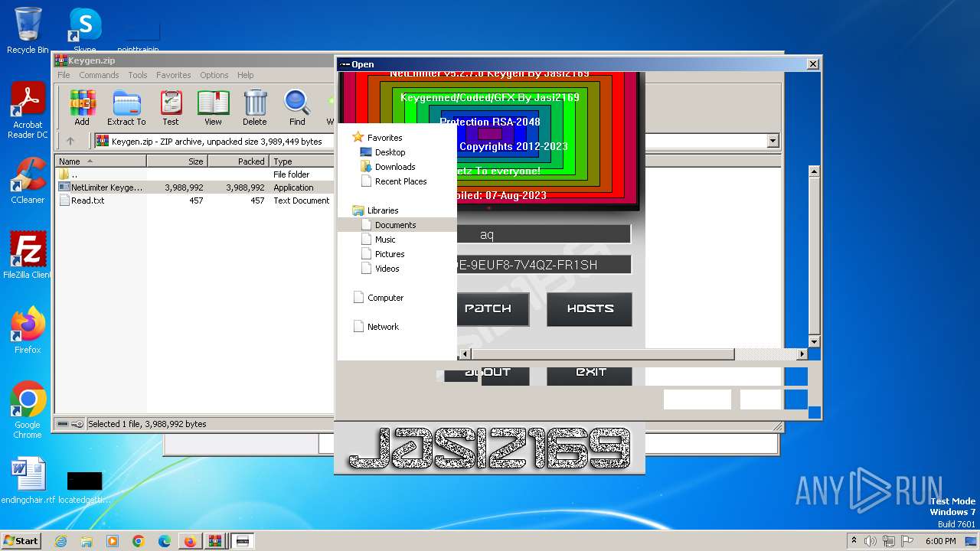
Task: Click the Add icon in WinRAR toolbar
Action: [x=82, y=107]
